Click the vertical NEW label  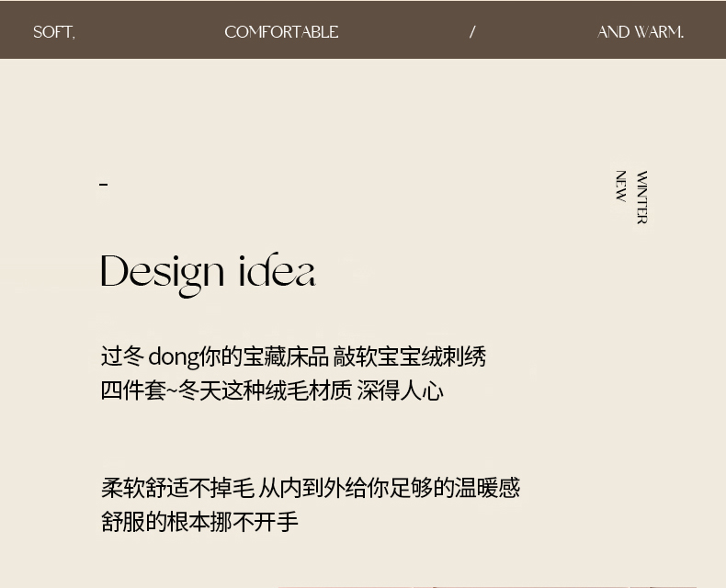pos(621,187)
